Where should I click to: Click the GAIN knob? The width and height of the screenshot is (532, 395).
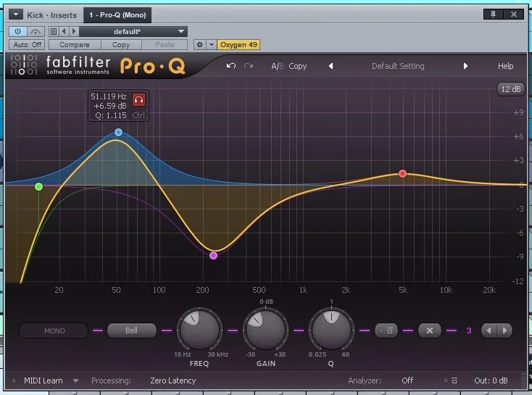pyautogui.click(x=265, y=330)
